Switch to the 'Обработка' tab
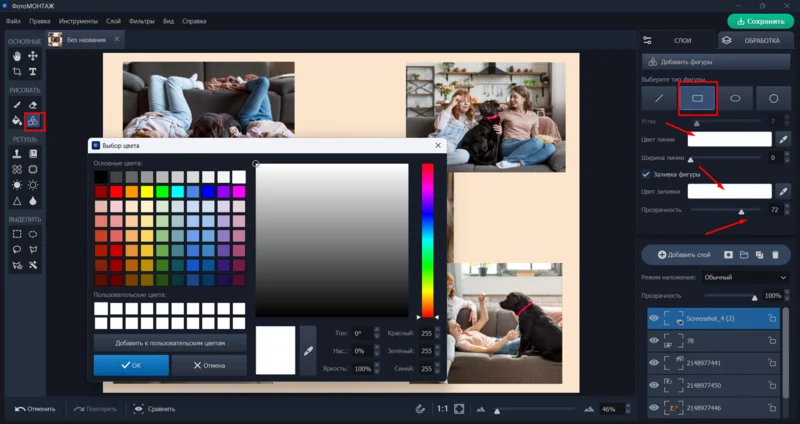The image size is (800, 424). [x=755, y=40]
